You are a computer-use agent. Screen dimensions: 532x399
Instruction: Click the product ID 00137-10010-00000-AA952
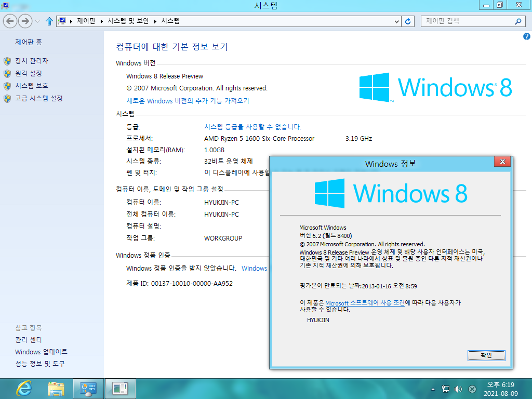click(192, 283)
